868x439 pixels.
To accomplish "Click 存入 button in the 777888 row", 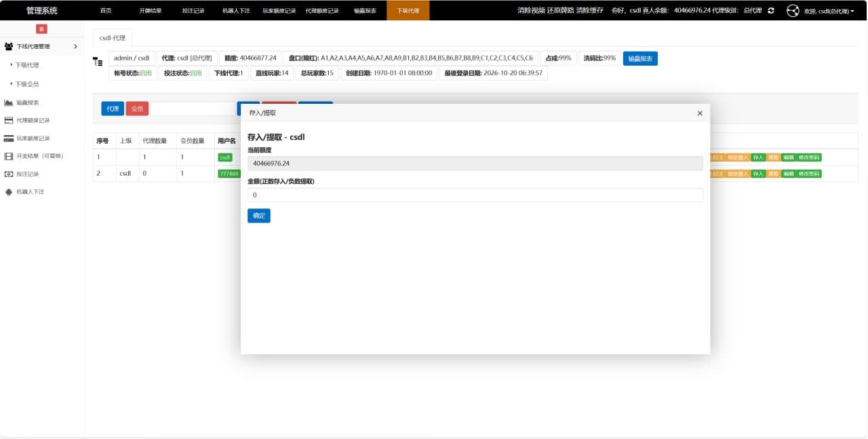I will (758, 174).
